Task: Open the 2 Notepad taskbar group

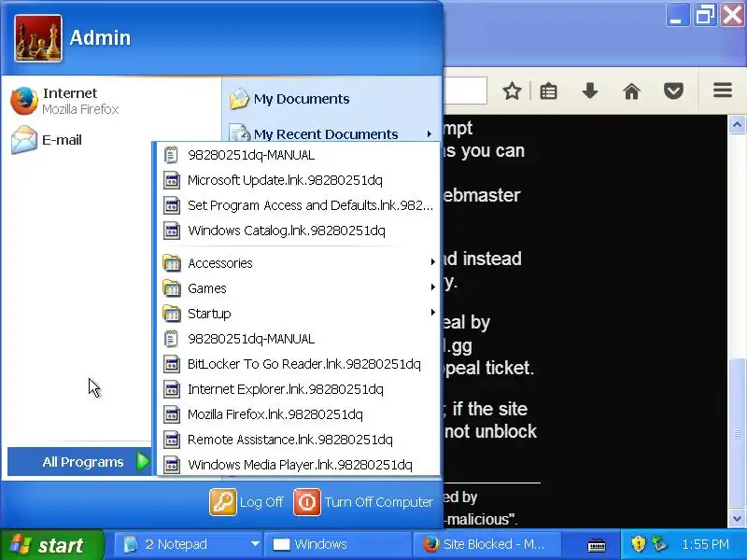Action: tap(188, 544)
